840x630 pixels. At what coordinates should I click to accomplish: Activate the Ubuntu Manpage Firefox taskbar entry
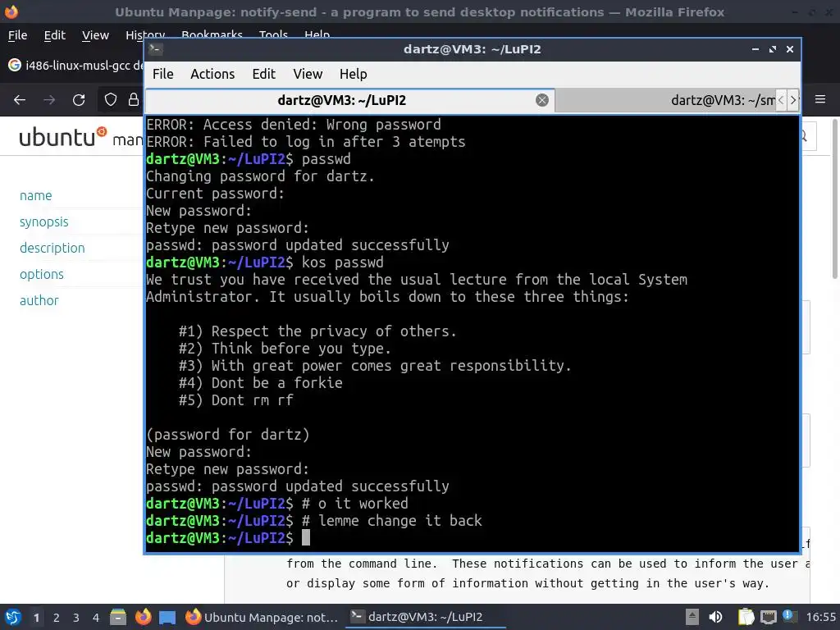[x=262, y=617]
